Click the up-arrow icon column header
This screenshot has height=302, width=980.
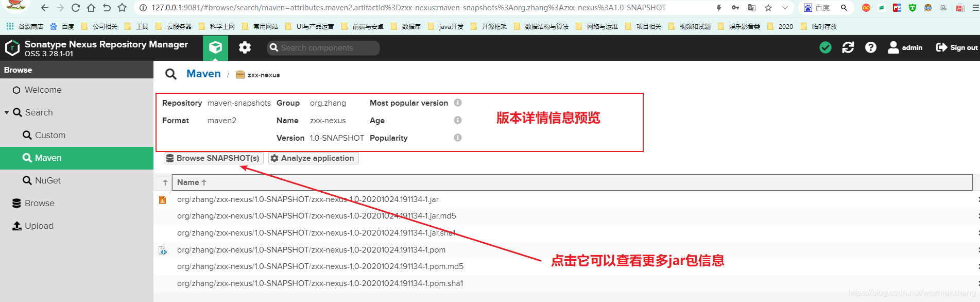click(x=165, y=182)
